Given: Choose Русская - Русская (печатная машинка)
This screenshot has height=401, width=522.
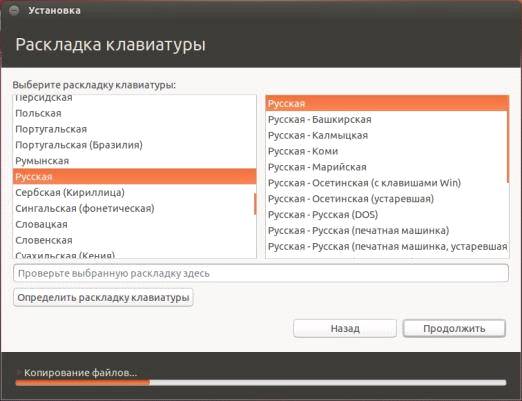Looking at the screenshot, I should pos(387,230).
